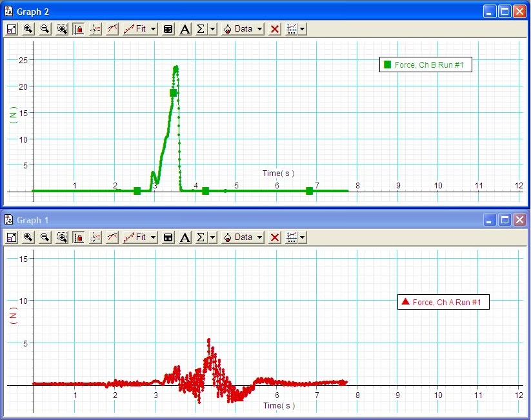Select the Note text tool in Graph 1
The height and width of the screenshot is (420, 531).
coord(185,237)
